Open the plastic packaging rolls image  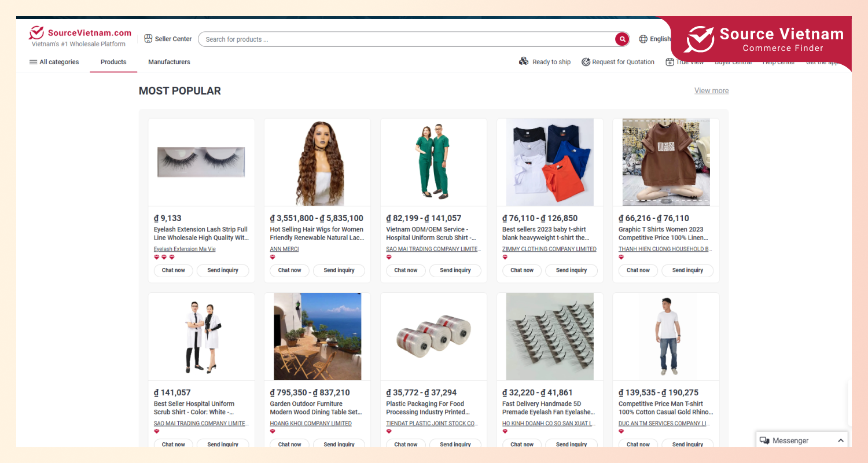point(433,336)
